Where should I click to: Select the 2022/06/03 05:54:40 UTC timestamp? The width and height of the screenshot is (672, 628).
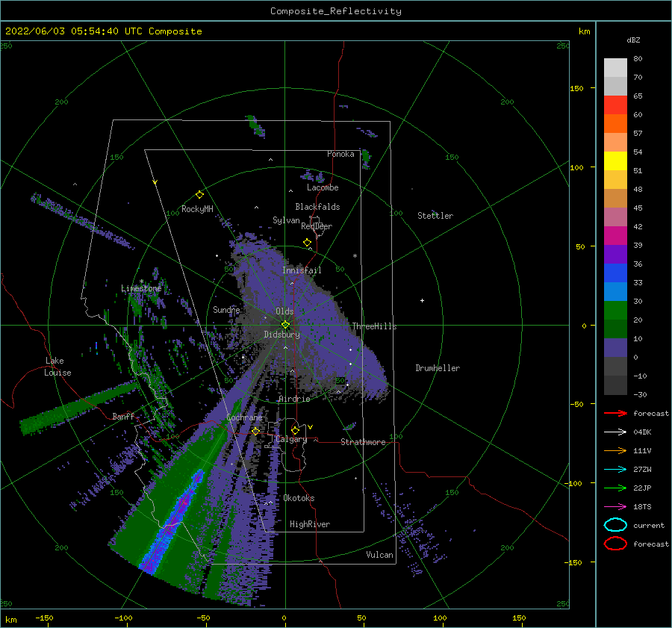click(73, 31)
